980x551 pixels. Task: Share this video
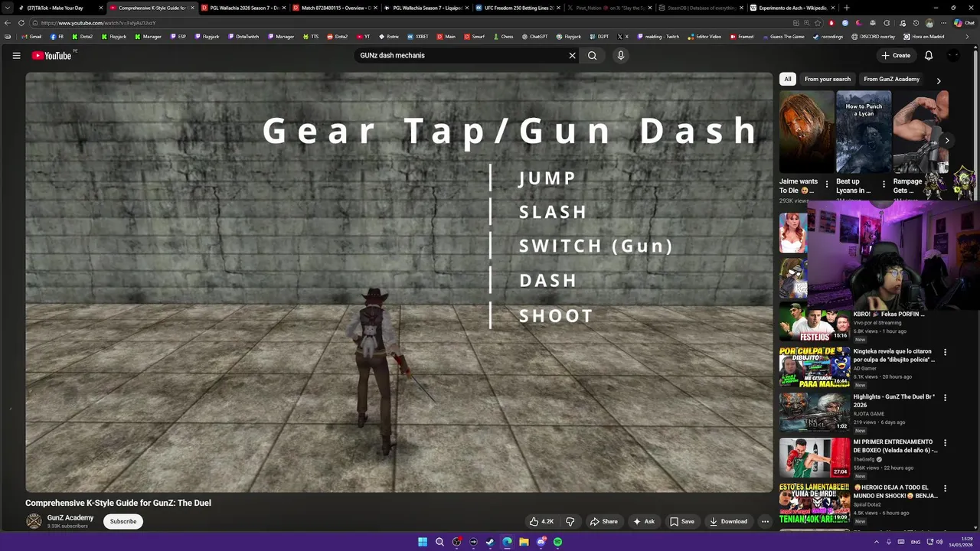point(603,521)
